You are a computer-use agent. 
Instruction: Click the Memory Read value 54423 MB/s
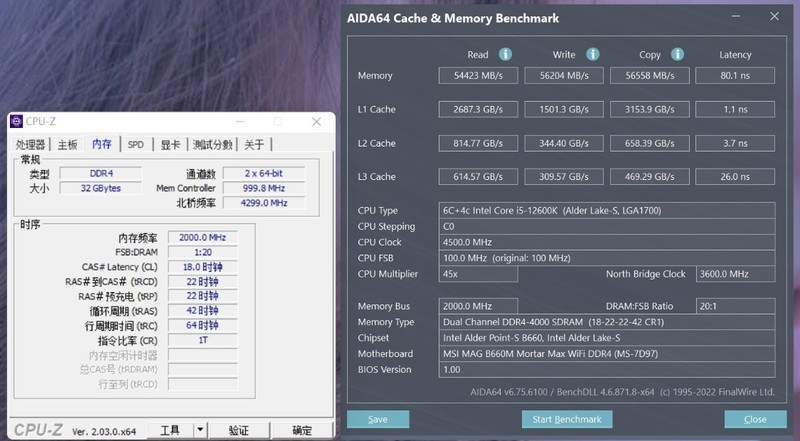coord(478,76)
